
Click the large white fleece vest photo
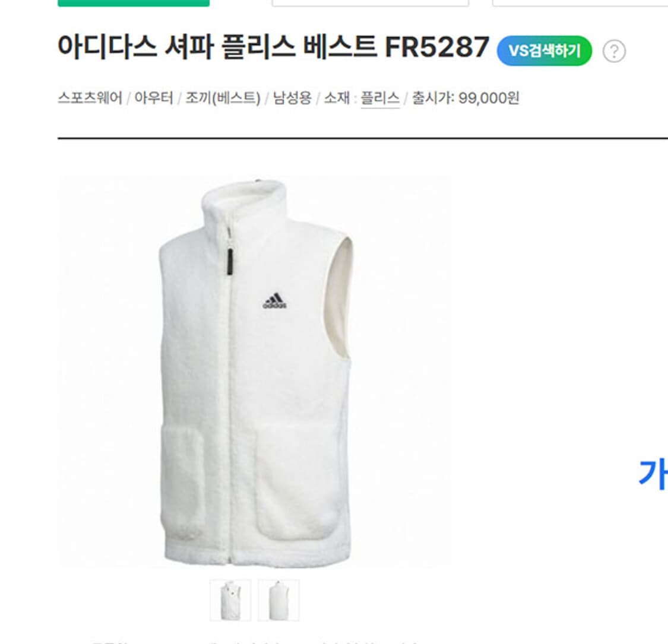click(254, 372)
